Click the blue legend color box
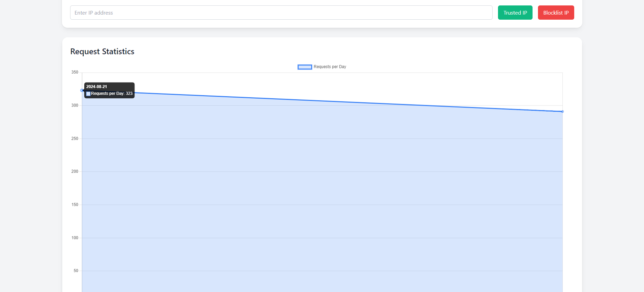Screen dimensions: 644x292 point(305,67)
